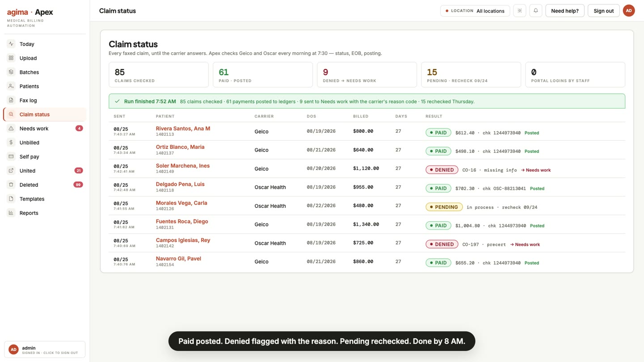Open the Templates file icon
The image size is (644, 362).
pos(11,199)
